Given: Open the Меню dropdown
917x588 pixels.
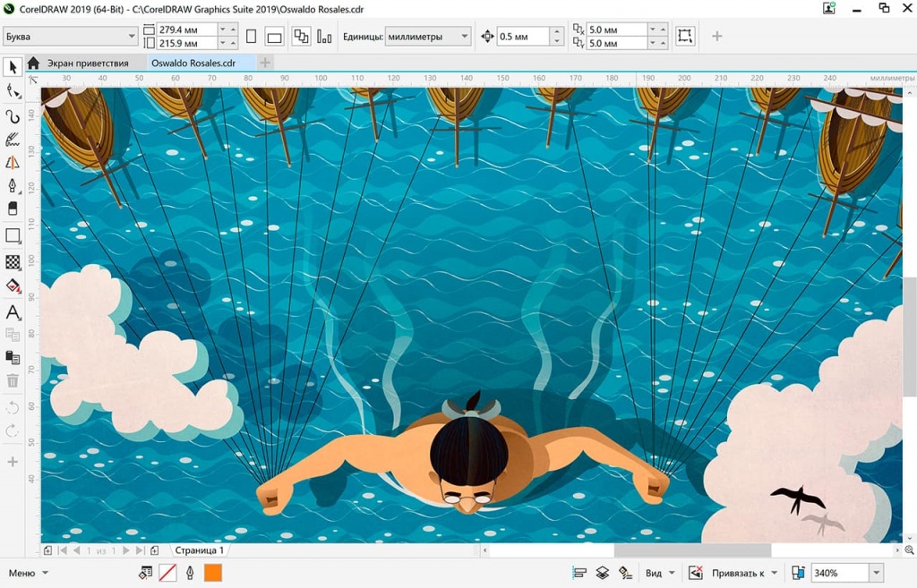Looking at the screenshot, I should [28, 573].
